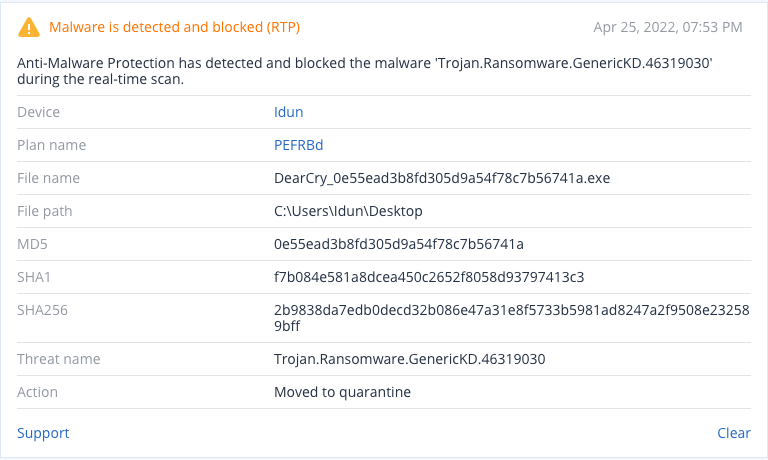Image resolution: width=768 pixels, height=460 pixels.
Task: Select the SHA256 hash value
Action: pyautogui.click(x=512, y=318)
